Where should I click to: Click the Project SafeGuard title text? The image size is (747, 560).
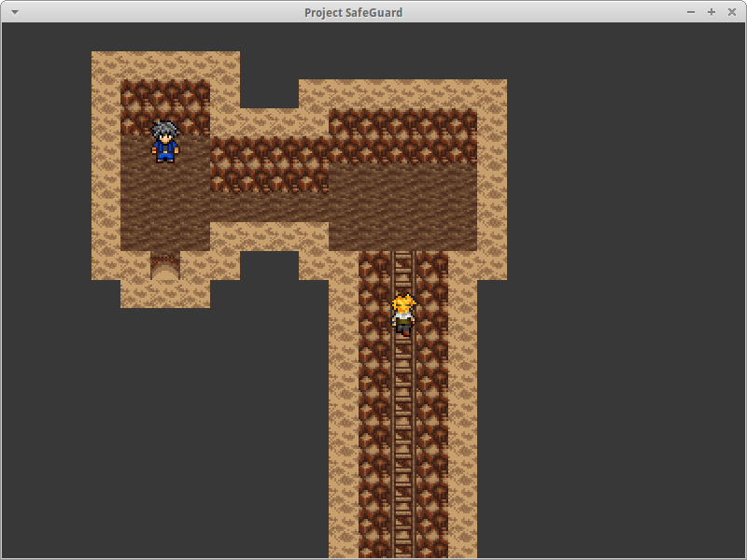(x=353, y=12)
